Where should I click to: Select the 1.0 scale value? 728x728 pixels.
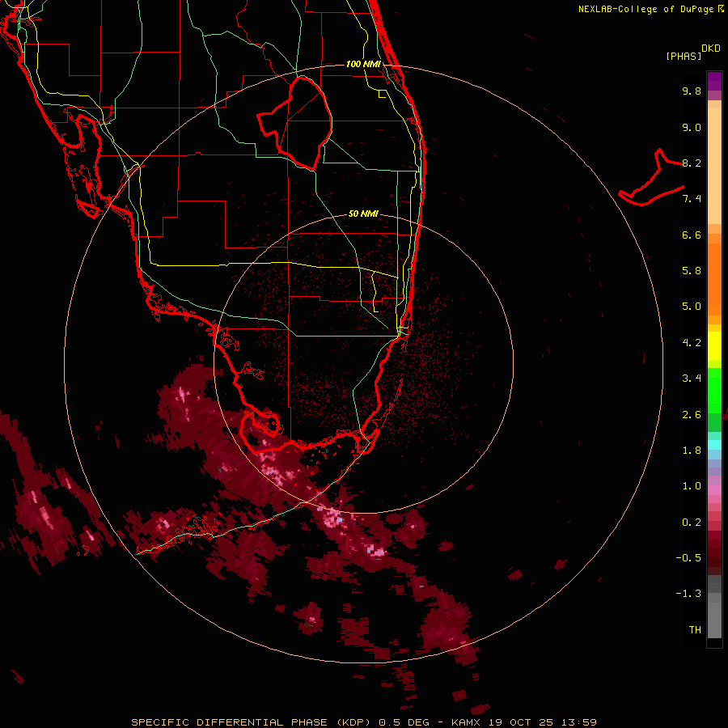pyautogui.click(x=692, y=486)
